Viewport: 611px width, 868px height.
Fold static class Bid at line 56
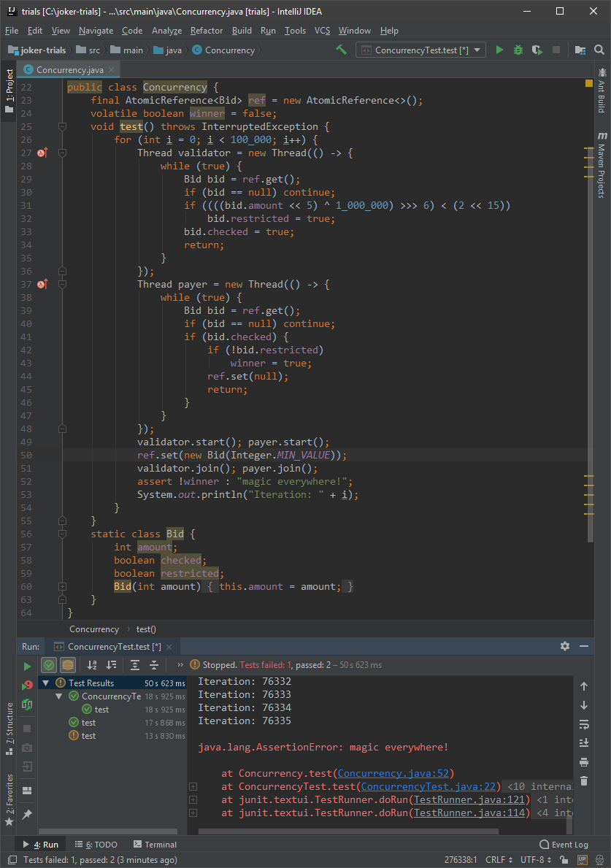tap(63, 534)
